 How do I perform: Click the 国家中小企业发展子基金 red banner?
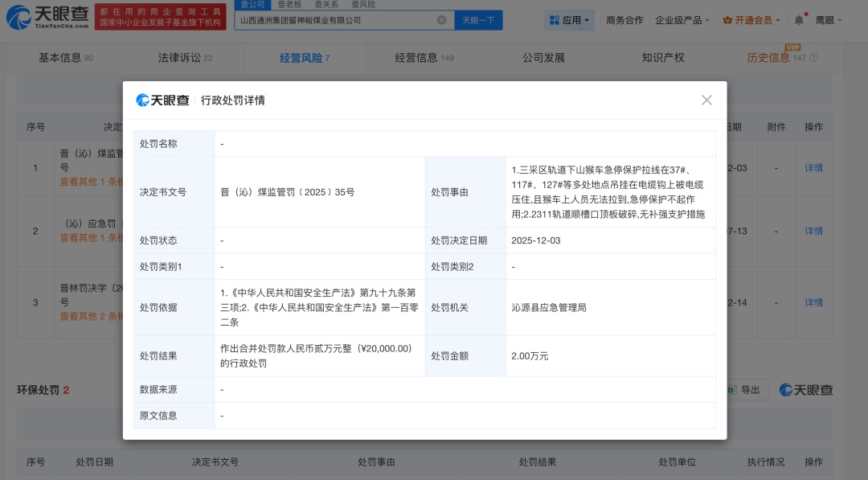tap(160, 17)
